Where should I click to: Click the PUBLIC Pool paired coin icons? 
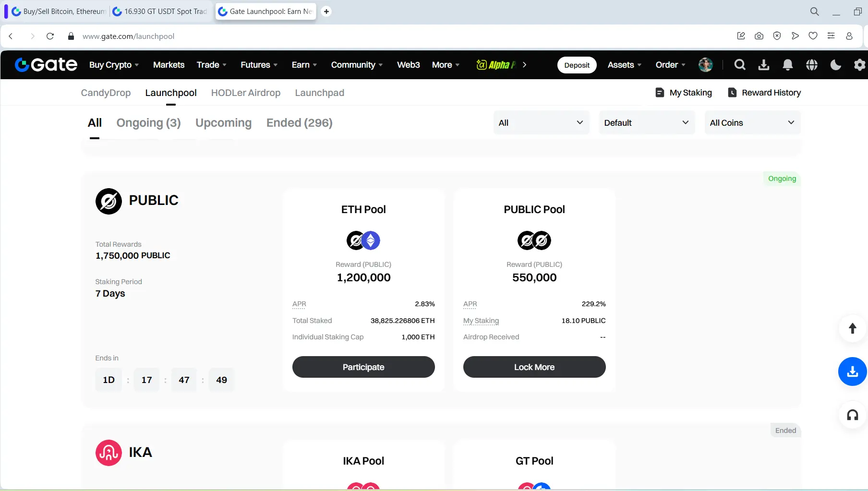pos(534,240)
